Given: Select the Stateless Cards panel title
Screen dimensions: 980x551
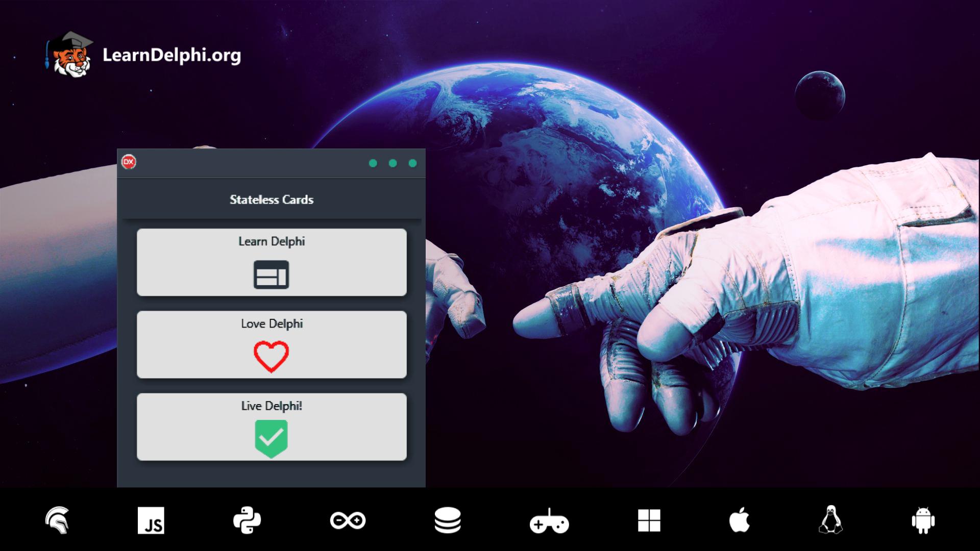Looking at the screenshot, I should 273,199.
